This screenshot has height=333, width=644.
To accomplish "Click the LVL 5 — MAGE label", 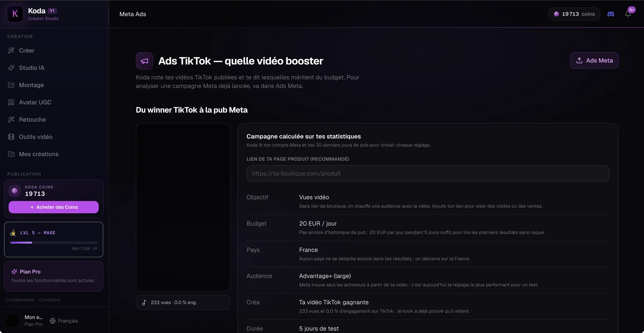I will click(38, 233).
